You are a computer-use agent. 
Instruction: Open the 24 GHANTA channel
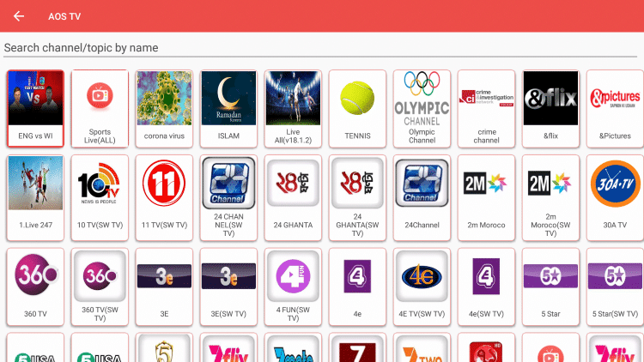coord(294,197)
